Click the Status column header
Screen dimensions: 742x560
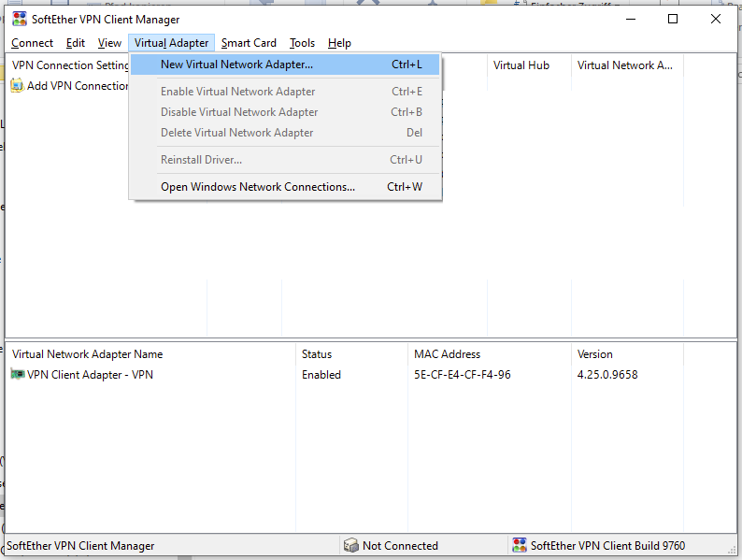317,354
